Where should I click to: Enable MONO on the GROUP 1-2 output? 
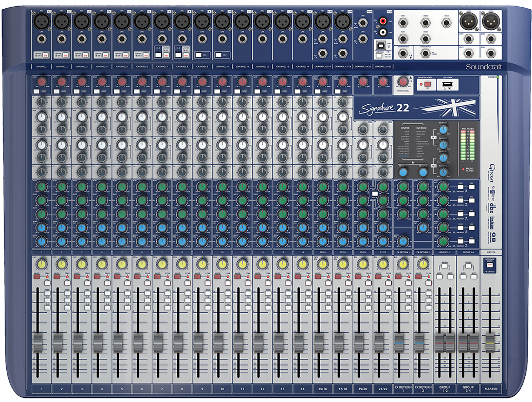[445, 266]
